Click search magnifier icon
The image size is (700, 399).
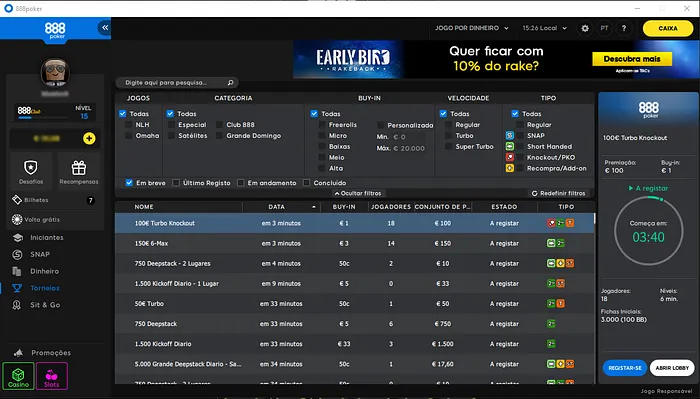click(230, 83)
